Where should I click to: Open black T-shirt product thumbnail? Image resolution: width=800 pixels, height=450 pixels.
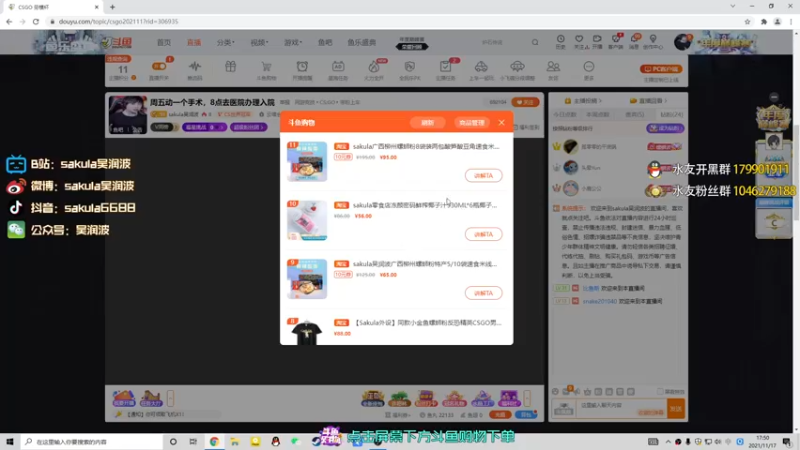click(x=307, y=332)
